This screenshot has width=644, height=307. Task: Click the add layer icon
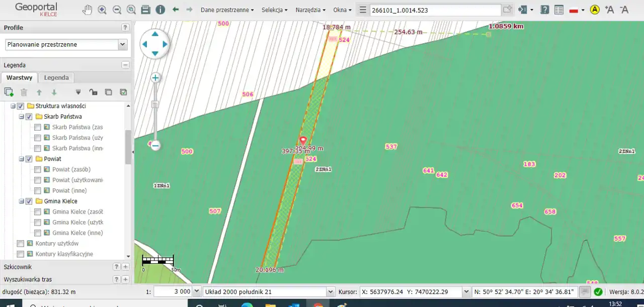pos(9,92)
